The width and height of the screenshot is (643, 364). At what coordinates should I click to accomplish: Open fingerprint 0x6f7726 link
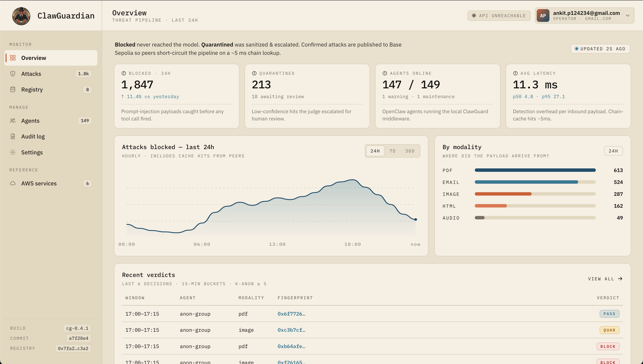[x=291, y=314]
